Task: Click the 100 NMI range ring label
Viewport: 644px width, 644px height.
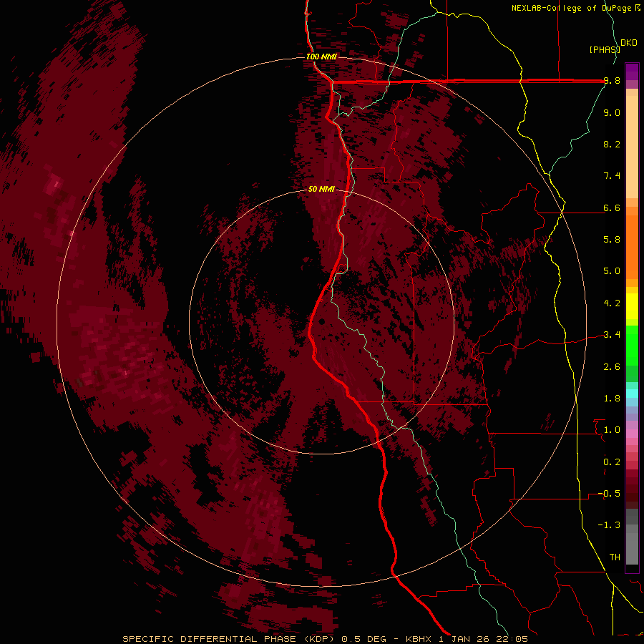Action: click(321, 57)
